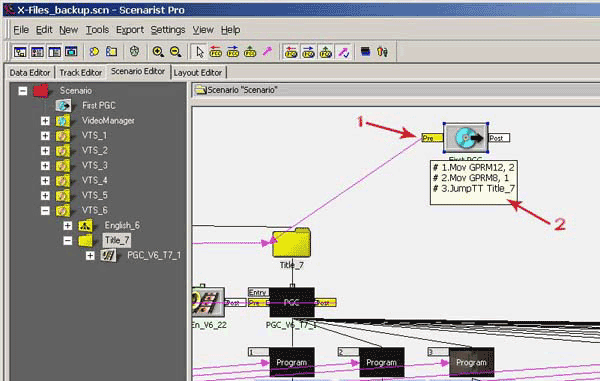600x381 pixels.
Task: Select the yellow Title_7 folder in canvas
Action: [x=292, y=243]
